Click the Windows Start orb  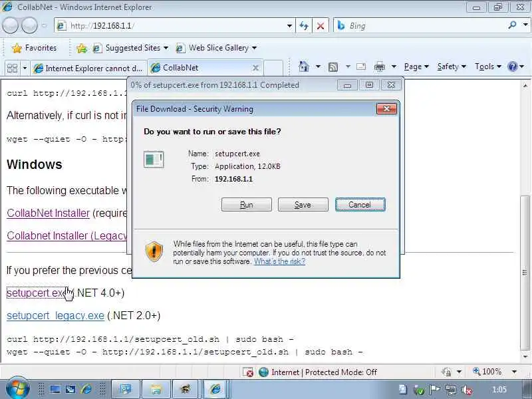[18, 388]
